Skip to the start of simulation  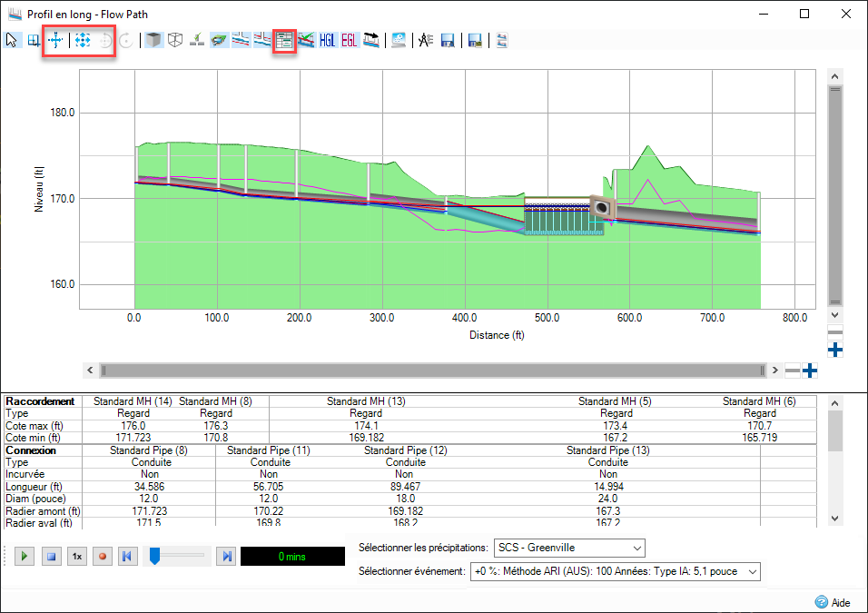(127, 556)
